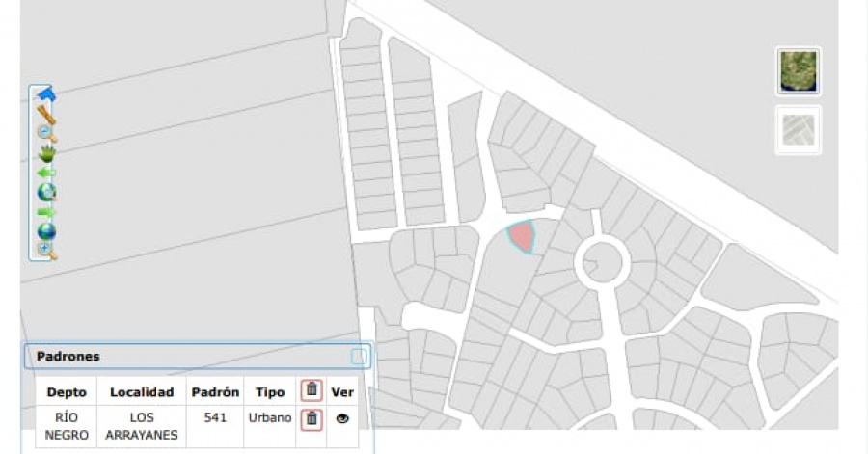The height and width of the screenshot is (454, 868).
Task: Click the Depto column header
Action: 67,392
